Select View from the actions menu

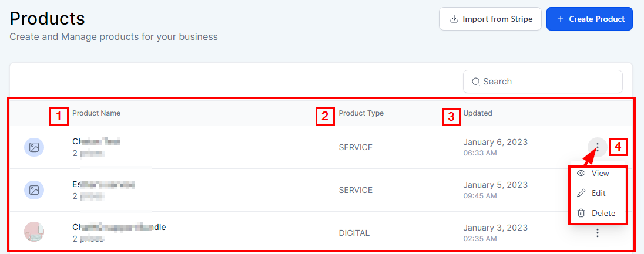tap(600, 174)
